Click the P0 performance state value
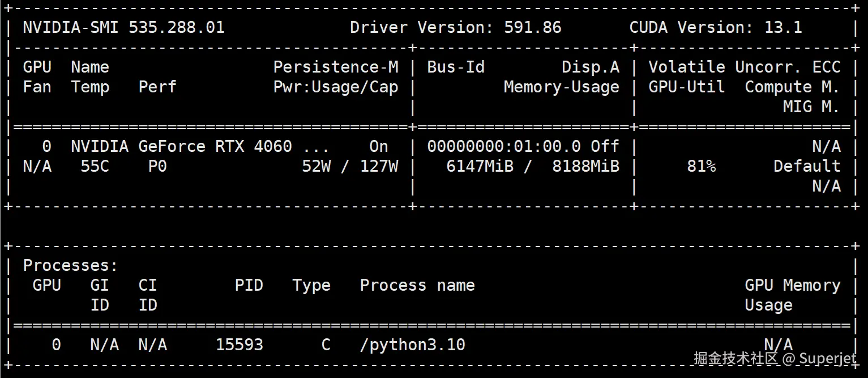The image size is (868, 378). (157, 166)
